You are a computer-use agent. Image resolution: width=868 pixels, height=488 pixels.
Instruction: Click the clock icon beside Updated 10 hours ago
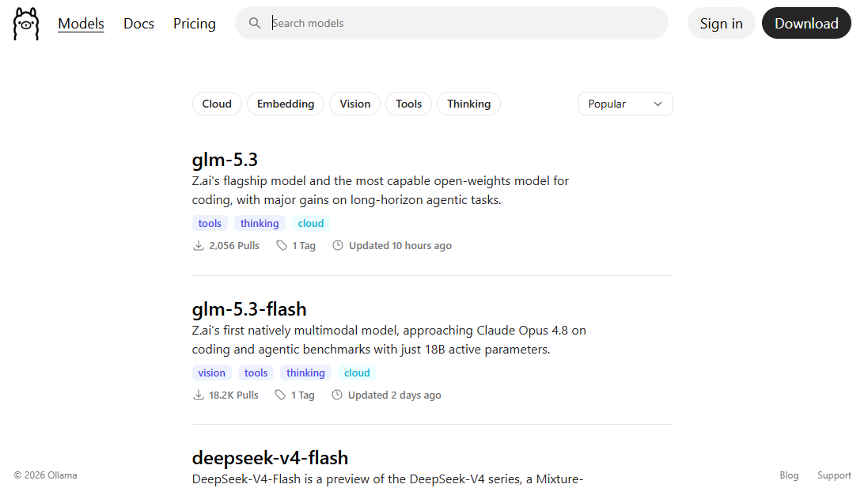(338, 245)
